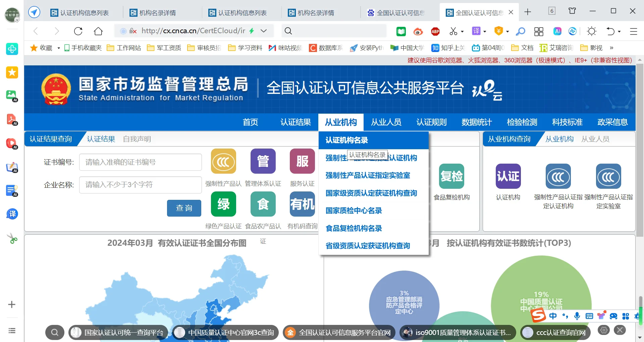Open the 认证规则 navigation menu

(431, 122)
